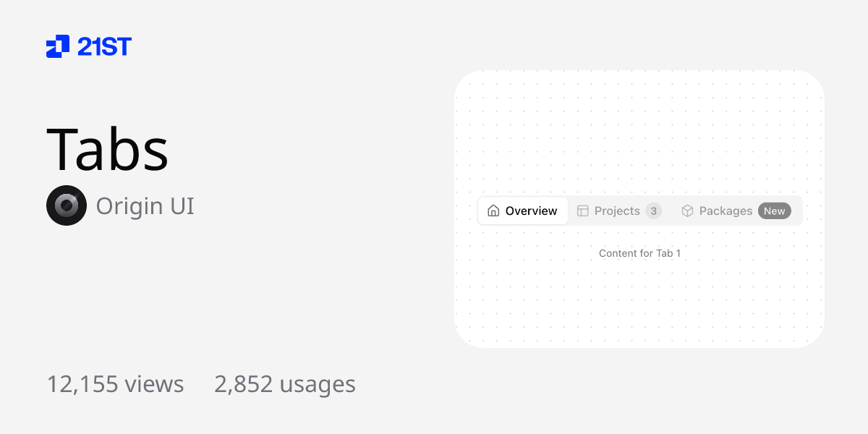Click the Origin UI avatar icon
Screen dimensions: 868x434
tap(67, 205)
